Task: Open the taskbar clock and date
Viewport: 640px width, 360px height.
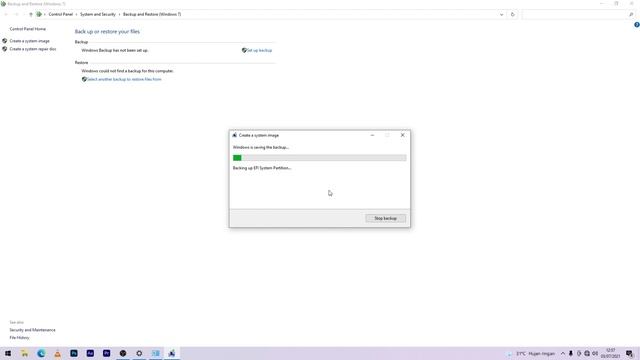Action: (x=611, y=353)
